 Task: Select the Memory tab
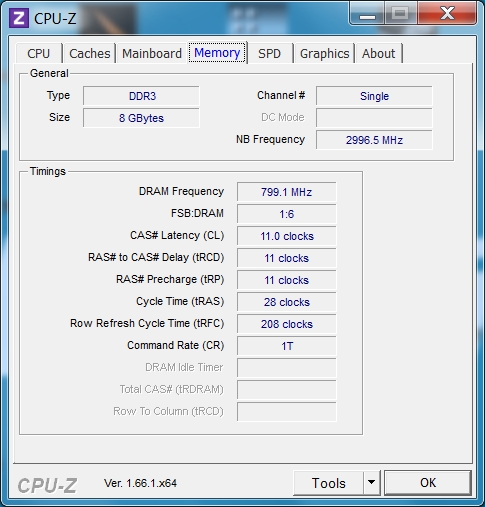click(x=217, y=53)
